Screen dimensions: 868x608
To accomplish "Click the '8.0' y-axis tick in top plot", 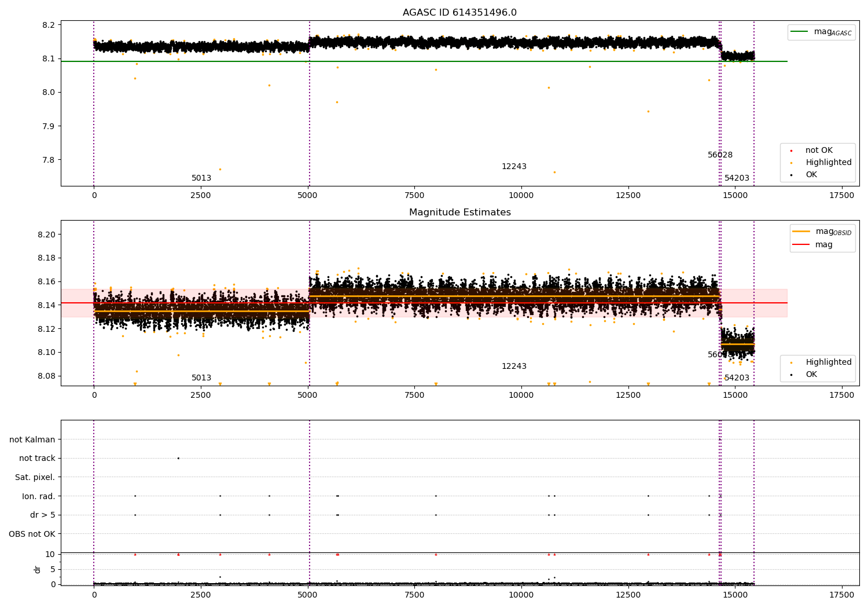I will (x=49, y=93).
